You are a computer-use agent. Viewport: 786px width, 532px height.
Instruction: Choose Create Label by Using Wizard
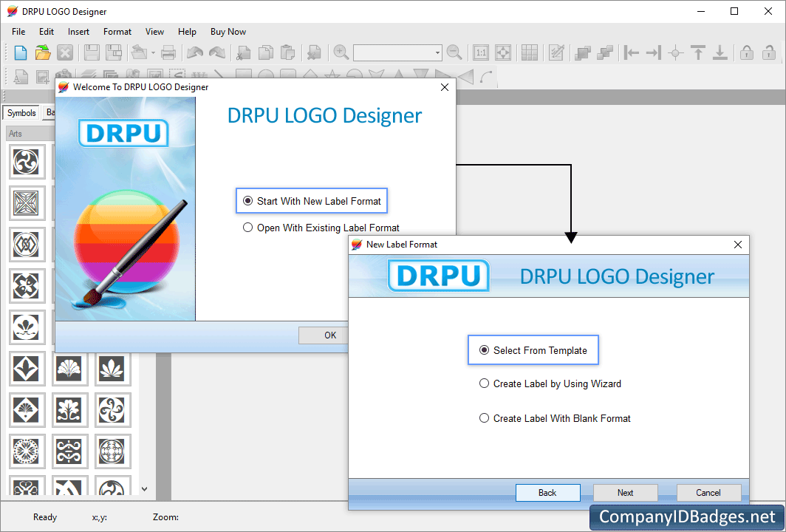coord(550,383)
